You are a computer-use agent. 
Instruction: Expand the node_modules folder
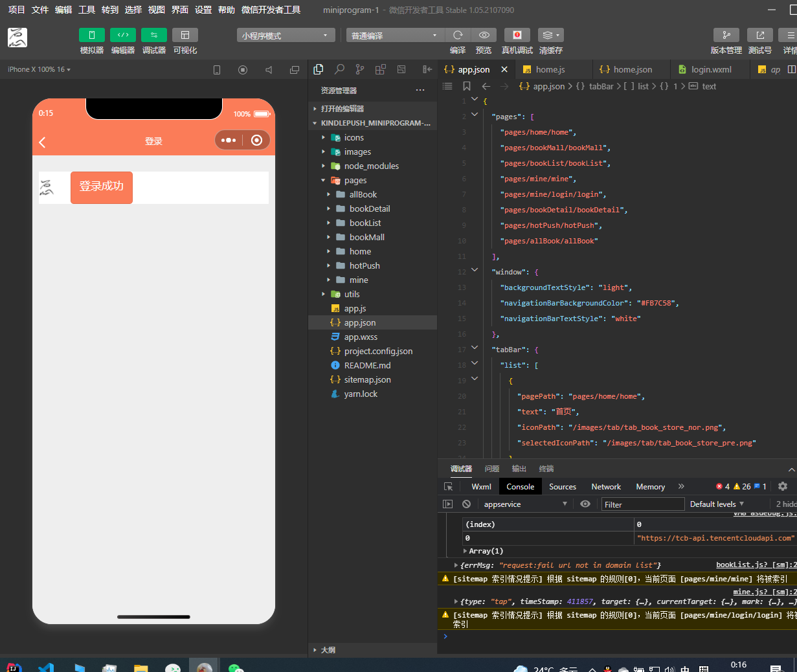(x=373, y=166)
